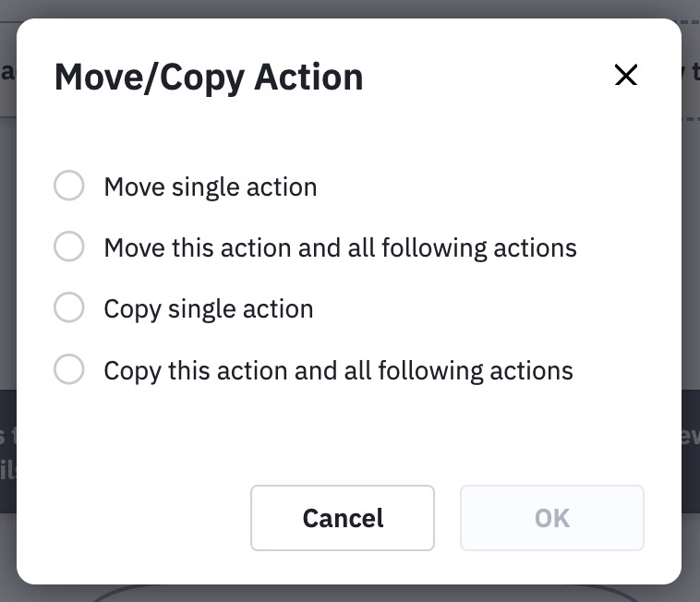Click the dimmed backdrop left of the dialog
Image resolution: width=700 pixels, height=602 pixels.
pyautogui.click(x=7, y=277)
